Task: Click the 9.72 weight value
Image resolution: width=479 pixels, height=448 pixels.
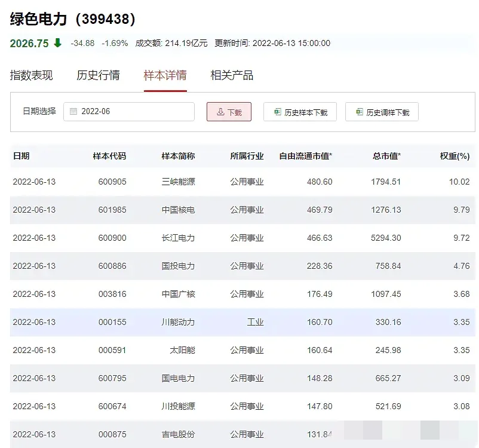Action: click(461, 238)
